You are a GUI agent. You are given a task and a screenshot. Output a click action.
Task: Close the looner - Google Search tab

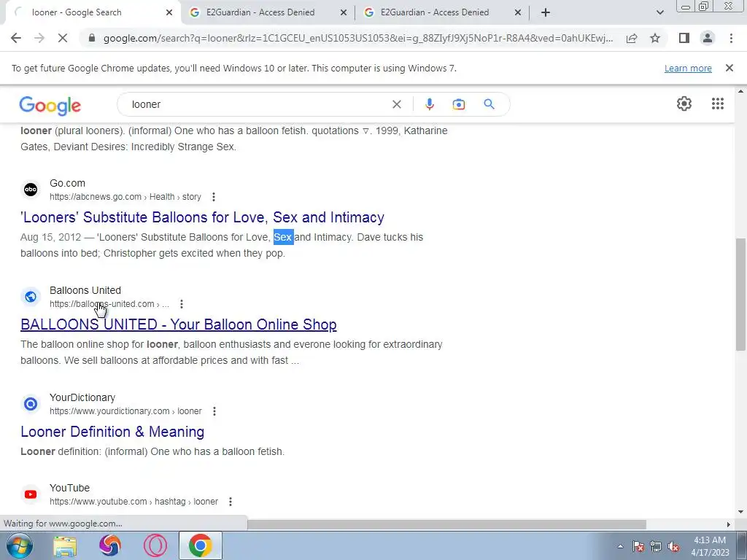(169, 12)
